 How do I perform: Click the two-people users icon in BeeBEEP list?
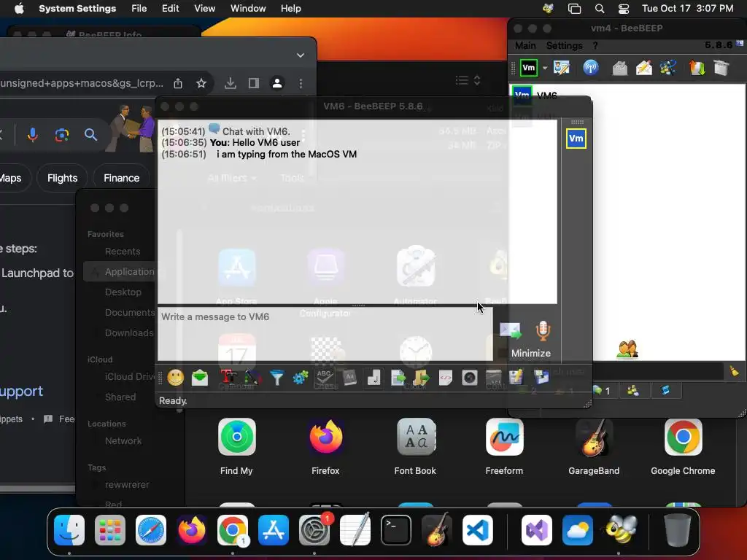(627, 349)
